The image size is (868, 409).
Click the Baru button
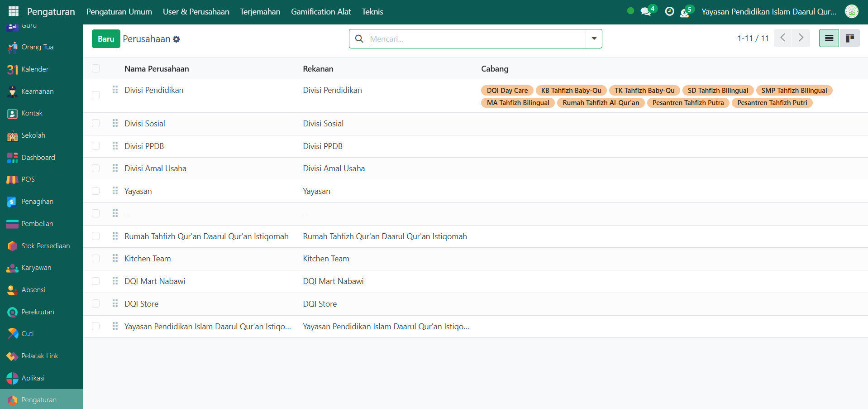[106, 39]
